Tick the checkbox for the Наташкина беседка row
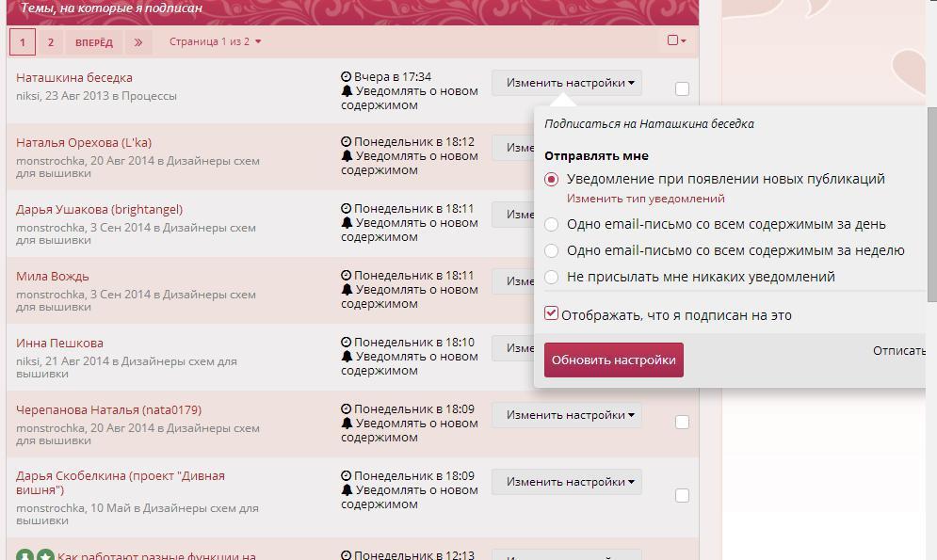This screenshot has width=937, height=560. (x=682, y=88)
